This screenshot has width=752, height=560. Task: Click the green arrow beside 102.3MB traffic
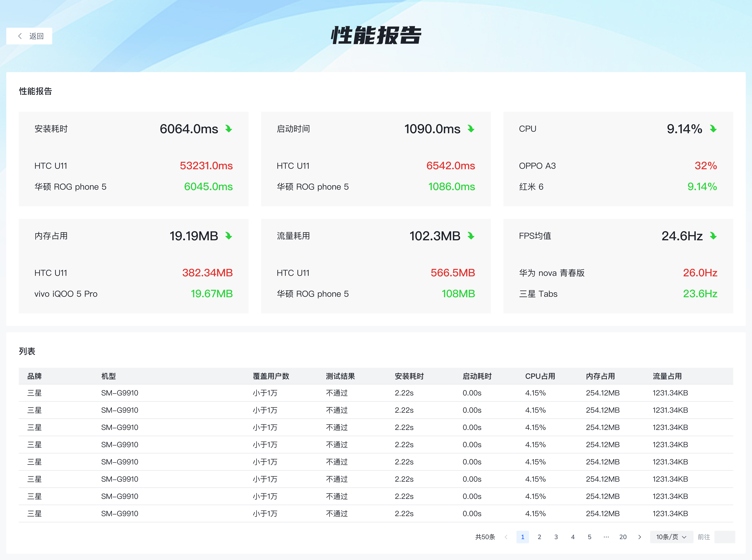[x=471, y=236]
